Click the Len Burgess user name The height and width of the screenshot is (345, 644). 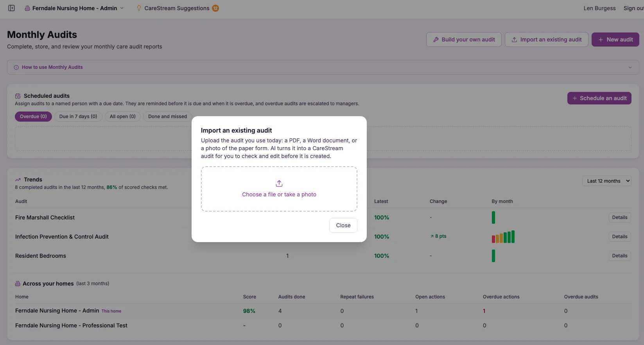pyautogui.click(x=599, y=8)
